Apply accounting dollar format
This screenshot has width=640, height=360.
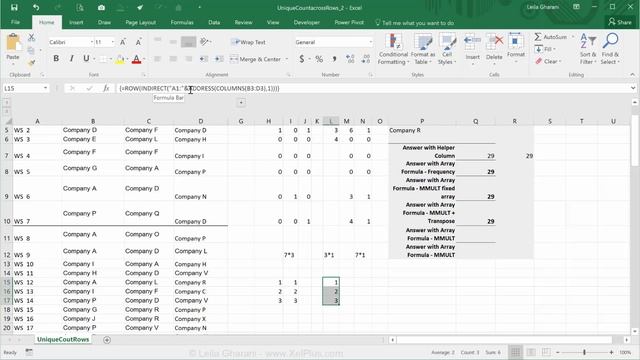302,59
